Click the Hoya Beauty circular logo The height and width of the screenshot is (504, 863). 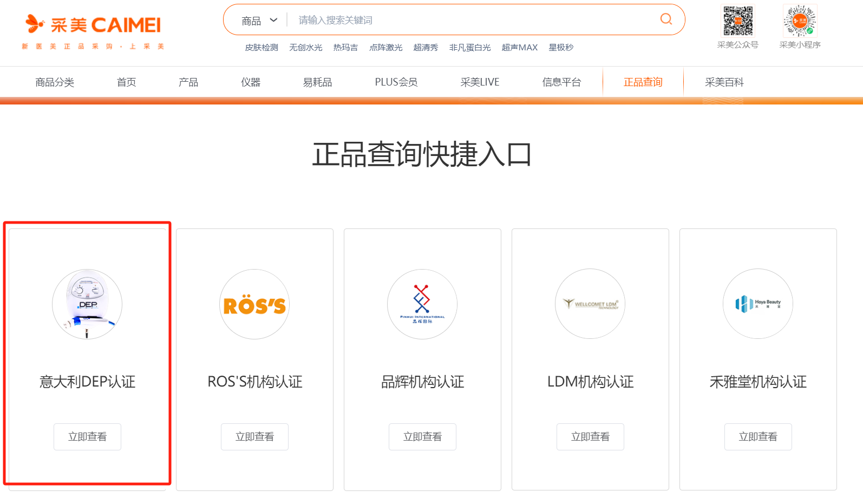pyautogui.click(x=758, y=304)
